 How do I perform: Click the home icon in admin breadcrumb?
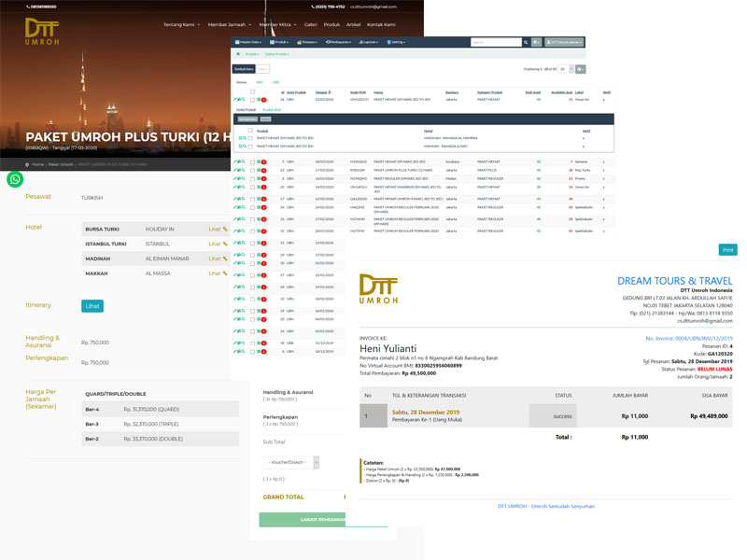[x=237, y=54]
